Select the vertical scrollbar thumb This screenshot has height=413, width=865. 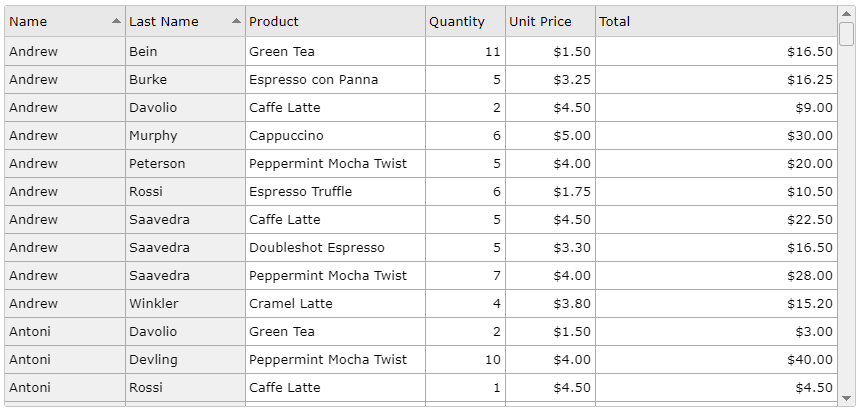pyautogui.click(x=846, y=34)
